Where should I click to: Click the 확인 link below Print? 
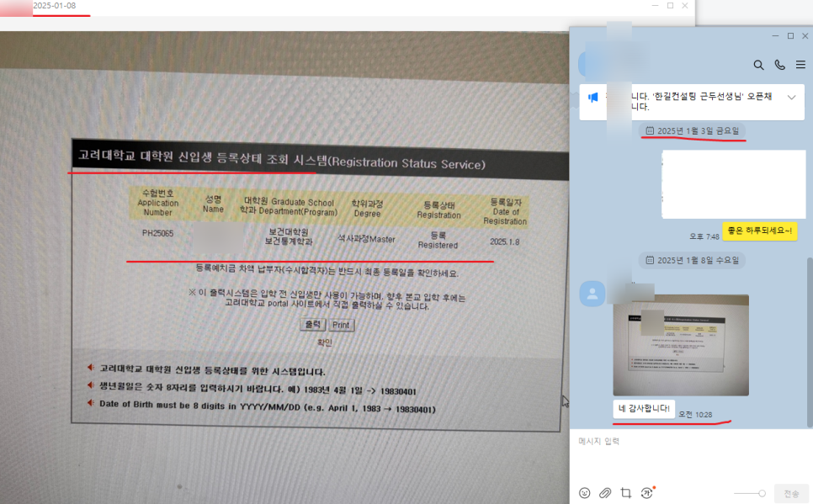(x=325, y=342)
